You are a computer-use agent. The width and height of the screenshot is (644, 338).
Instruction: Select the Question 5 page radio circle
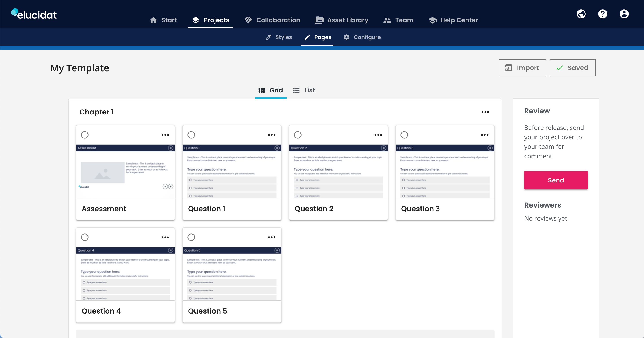click(191, 237)
